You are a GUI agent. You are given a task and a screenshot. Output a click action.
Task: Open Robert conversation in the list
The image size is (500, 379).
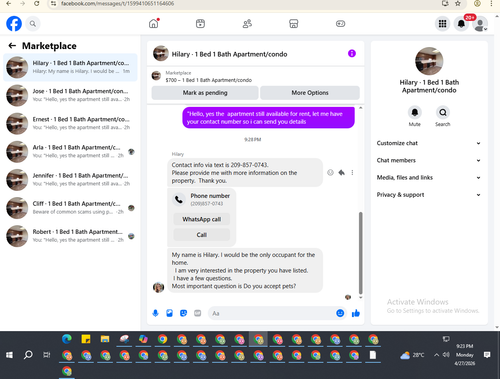70,236
